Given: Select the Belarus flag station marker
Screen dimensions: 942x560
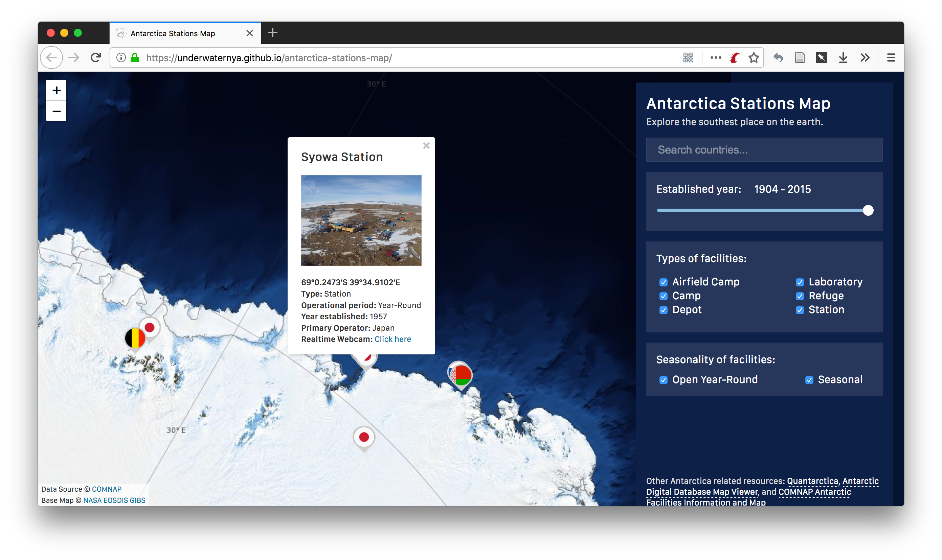Looking at the screenshot, I should 460,375.
